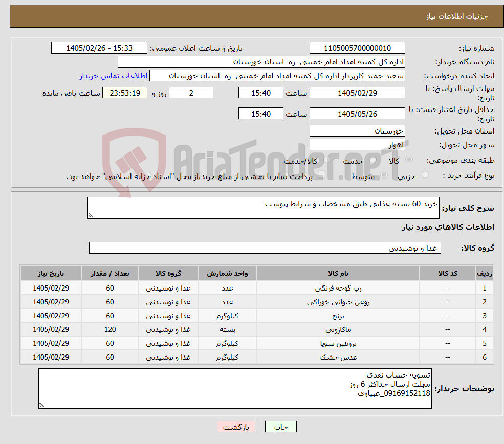The width and height of the screenshot is (504, 444).
Task: Select the متوسط purchase type radio
Action: pos(384,175)
